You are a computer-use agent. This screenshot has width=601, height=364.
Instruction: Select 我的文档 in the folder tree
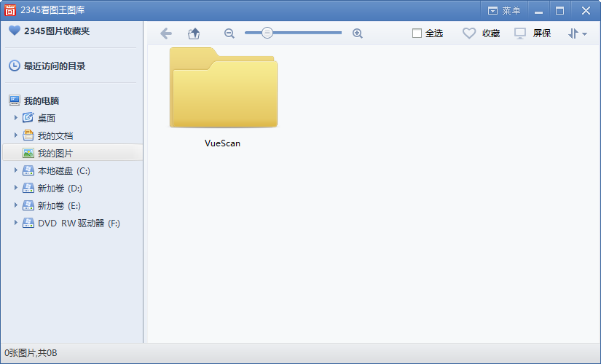(x=55, y=135)
